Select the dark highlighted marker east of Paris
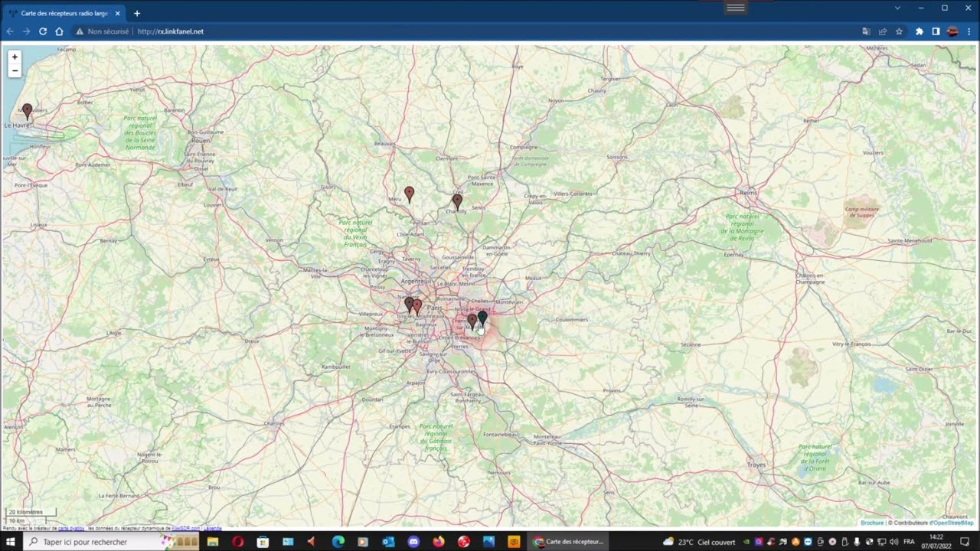Screen dimensions: 980x551 pyautogui.click(x=482, y=318)
